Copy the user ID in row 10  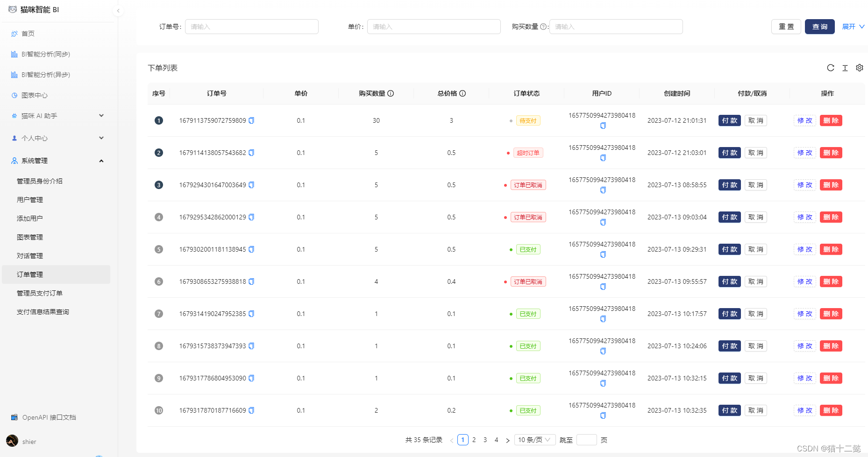[603, 415]
